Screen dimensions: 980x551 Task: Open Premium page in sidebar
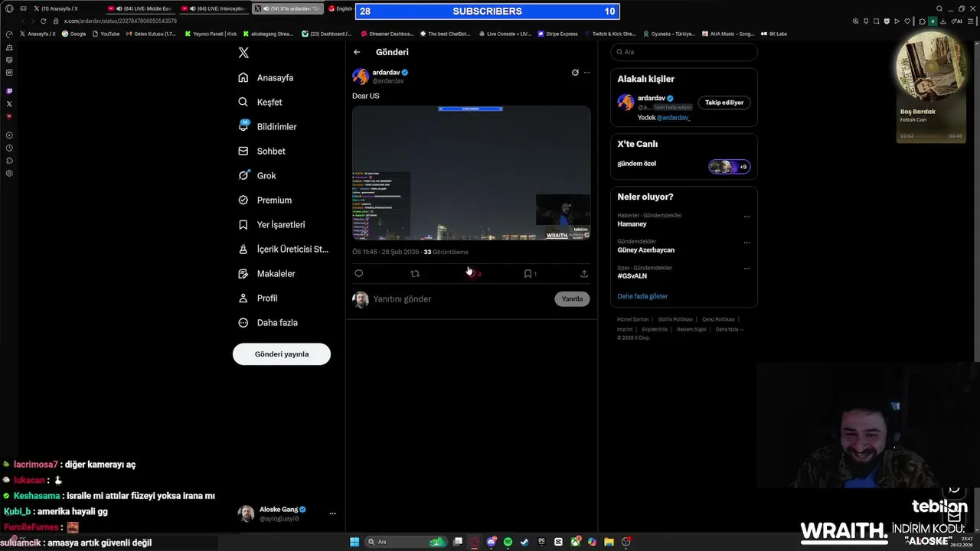(266, 200)
